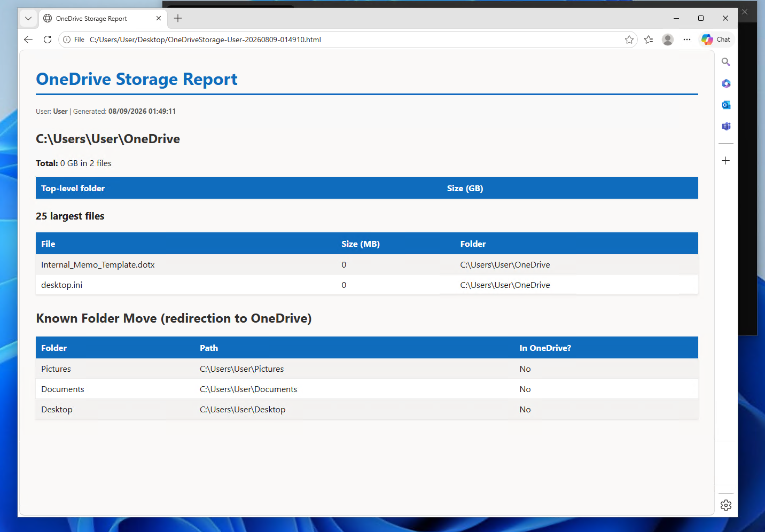Open Settings and more menu
Screen dimensions: 765x532
pos(687,40)
